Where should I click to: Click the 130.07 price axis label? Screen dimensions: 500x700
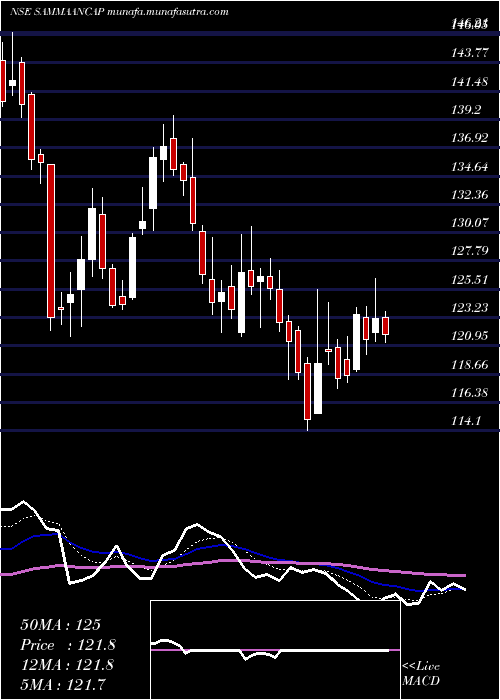tap(468, 223)
